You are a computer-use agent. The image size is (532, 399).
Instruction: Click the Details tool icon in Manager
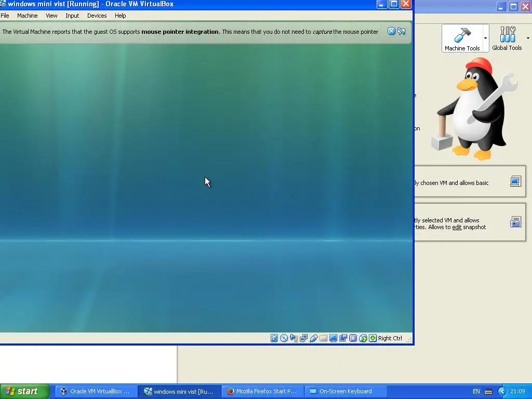[515, 181]
